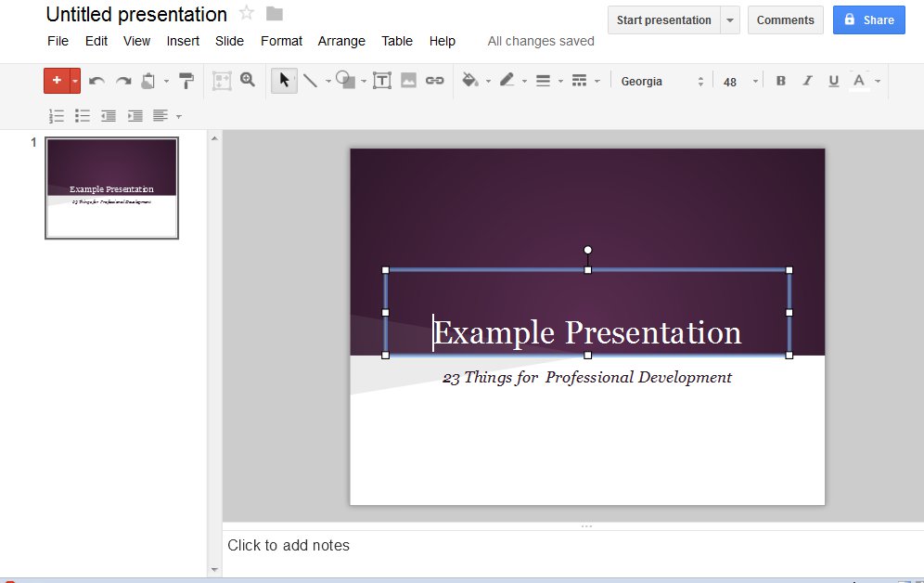Select slide 1 thumbnail
Screen dimensions: 924x583
coord(111,188)
